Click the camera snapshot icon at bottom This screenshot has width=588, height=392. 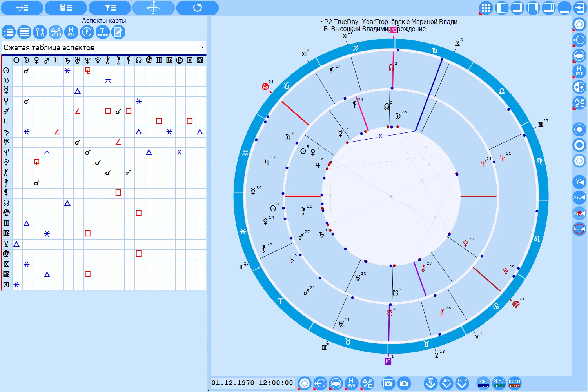point(404,383)
